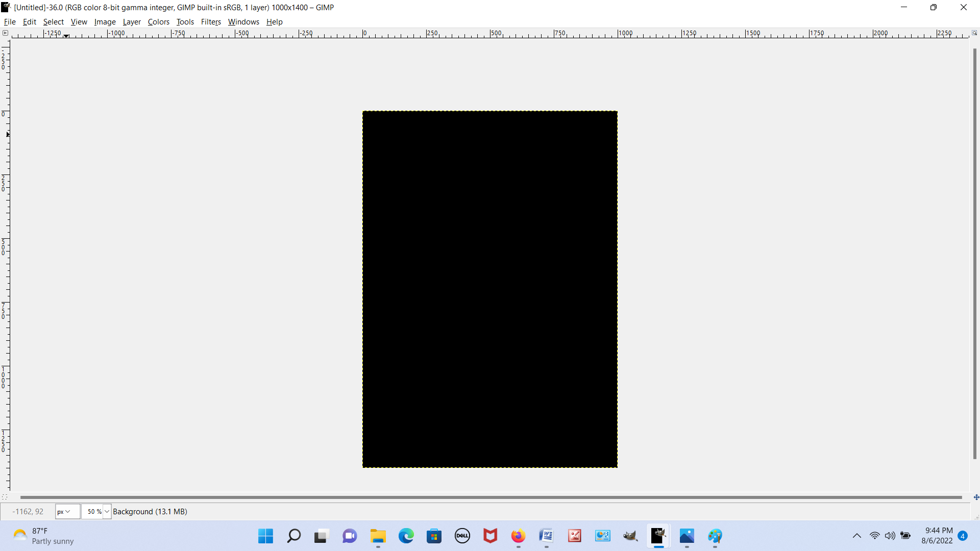Switch to Paint on the taskbar
980x551 pixels.
pyautogui.click(x=715, y=536)
